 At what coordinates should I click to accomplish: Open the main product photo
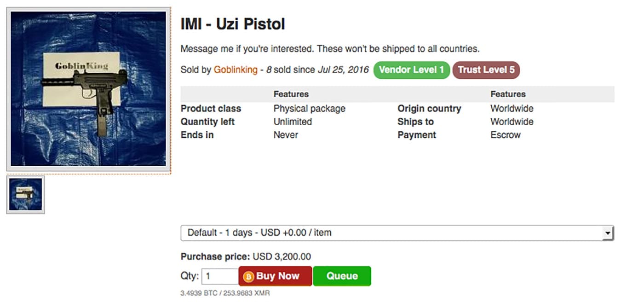88,89
